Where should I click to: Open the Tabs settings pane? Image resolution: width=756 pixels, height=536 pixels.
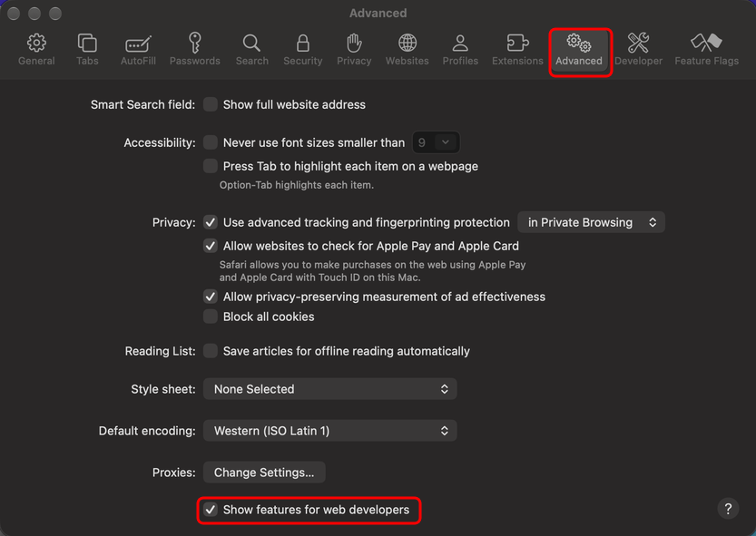87,50
